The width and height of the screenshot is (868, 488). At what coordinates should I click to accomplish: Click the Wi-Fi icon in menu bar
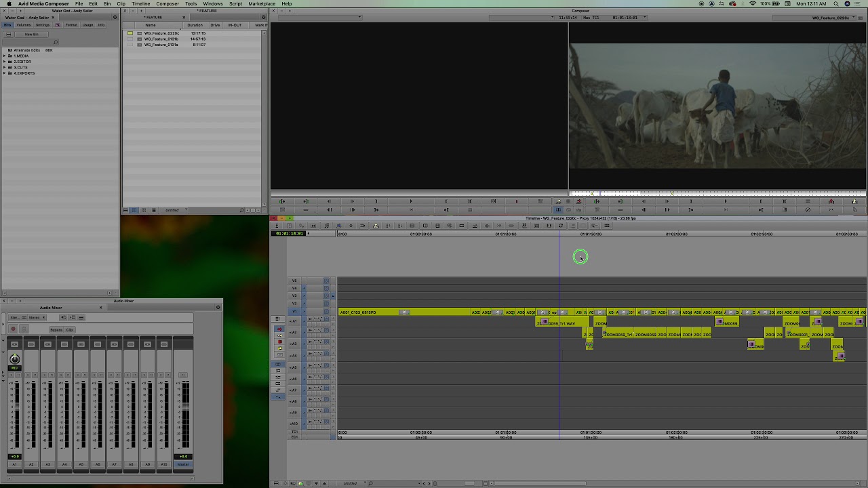click(753, 3)
